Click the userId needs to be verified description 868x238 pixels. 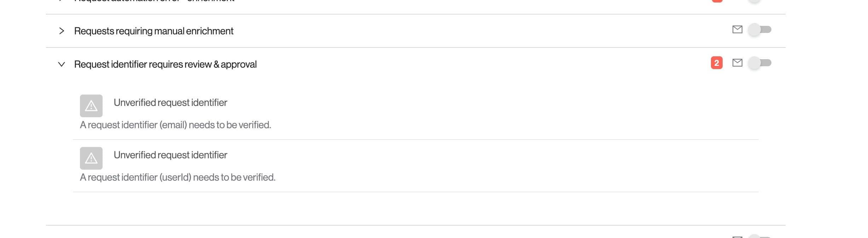[x=178, y=177]
